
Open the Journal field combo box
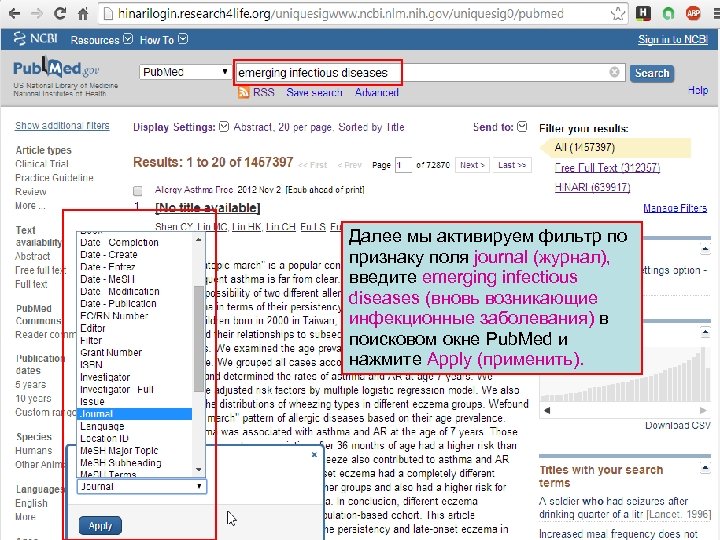click(x=141, y=486)
